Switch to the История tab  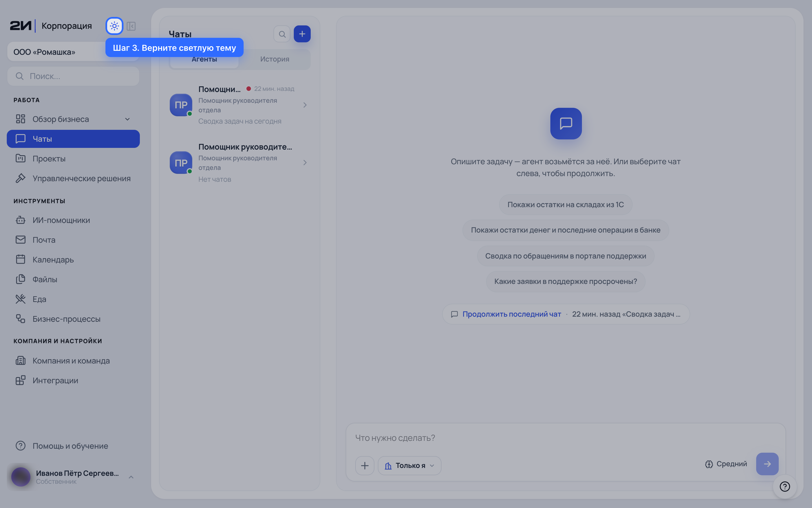coord(274,59)
